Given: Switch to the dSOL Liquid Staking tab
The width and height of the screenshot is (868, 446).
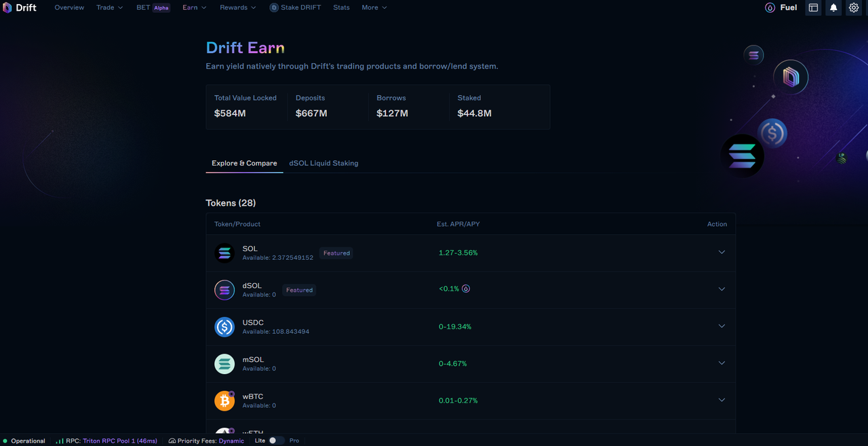Looking at the screenshot, I should [x=323, y=163].
